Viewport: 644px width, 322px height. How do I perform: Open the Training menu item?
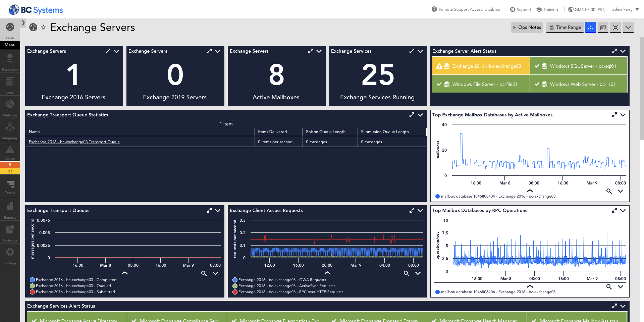(547, 9)
